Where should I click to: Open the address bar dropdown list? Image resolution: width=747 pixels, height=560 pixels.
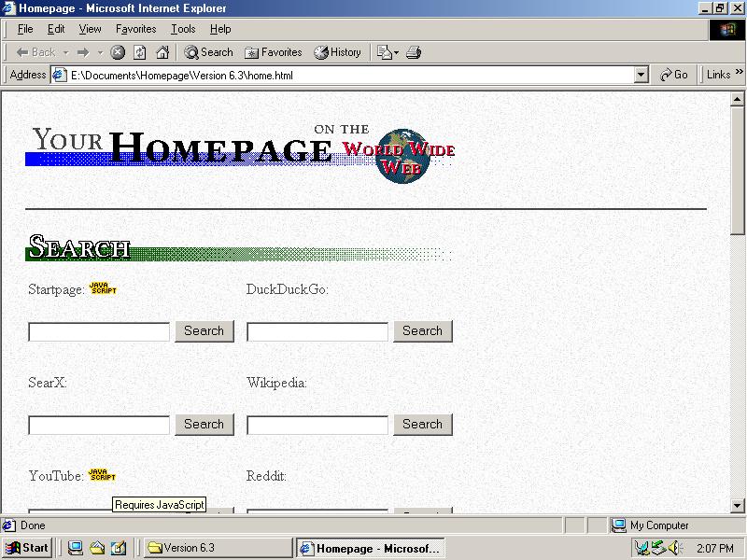(x=641, y=75)
